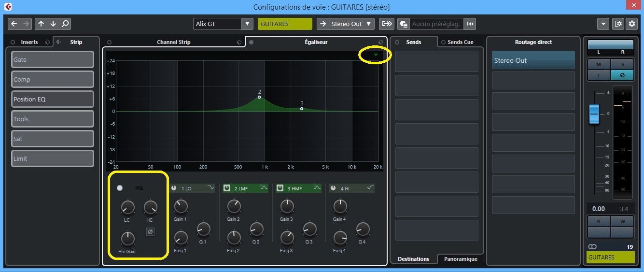This screenshot has width=644, height=272.
Task: Open the Aucun préréglag. preset field
Action: pos(436,24)
